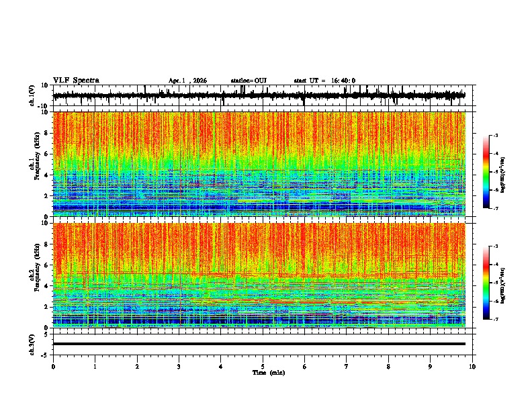Click the flat ch.3 voltage trace line
532x411 pixels.
259,344
